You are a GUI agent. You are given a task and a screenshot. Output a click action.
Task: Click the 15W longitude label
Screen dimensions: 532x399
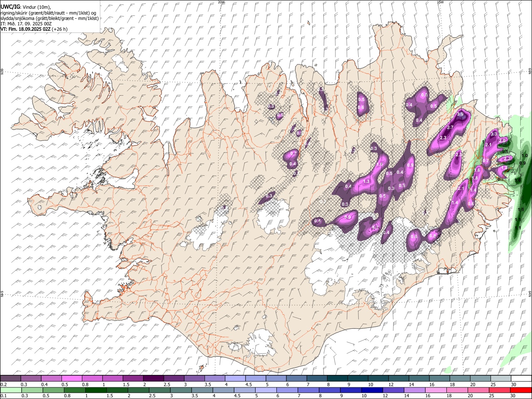[440, 2]
